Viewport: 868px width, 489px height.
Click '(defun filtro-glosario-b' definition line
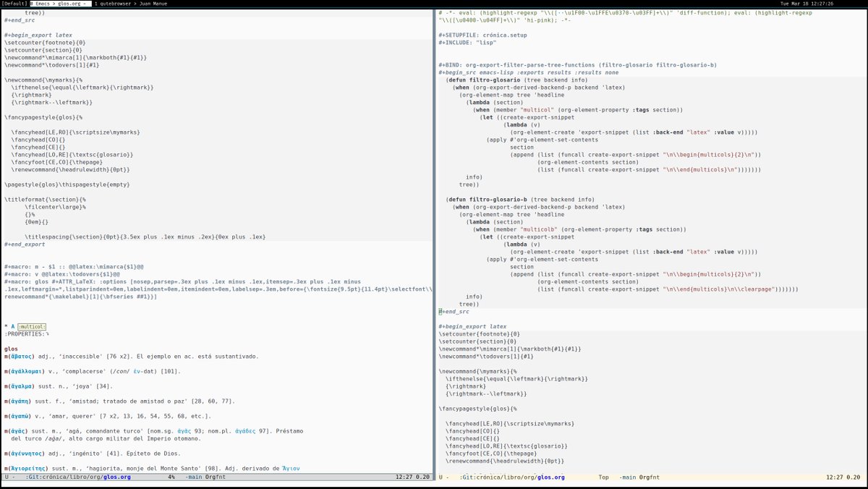(520, 199)
